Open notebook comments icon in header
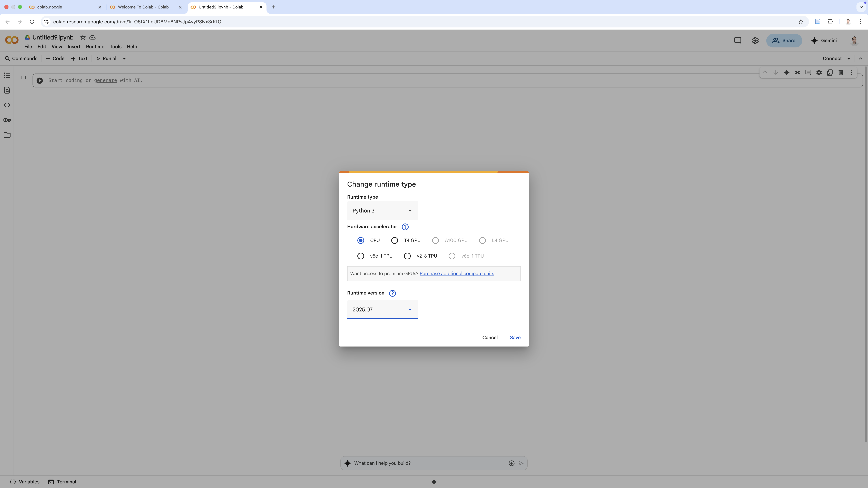Viewport: 868px width, 488px height. (737, 40)
